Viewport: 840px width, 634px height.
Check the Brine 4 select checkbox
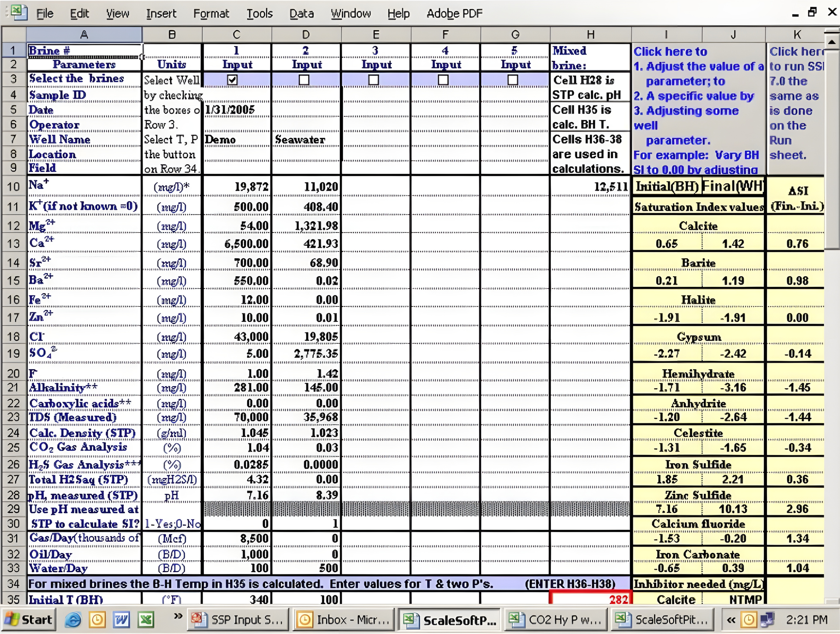pyautogui.click(x=443, y=80)
